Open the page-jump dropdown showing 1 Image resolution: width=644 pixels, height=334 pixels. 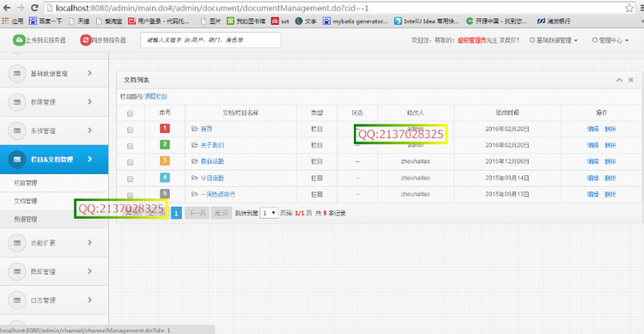[x=269, y=213]
